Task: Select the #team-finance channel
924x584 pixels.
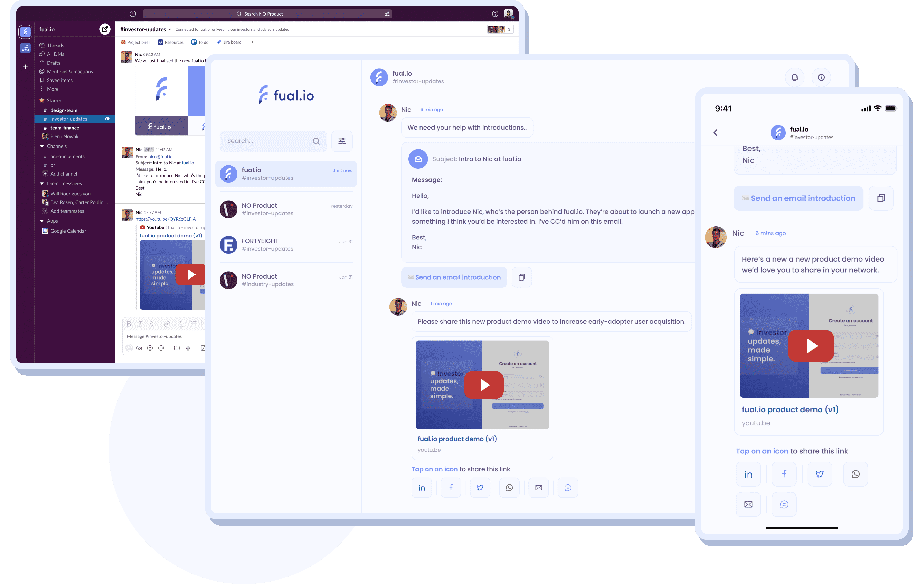Action: (x=65, y=127)
